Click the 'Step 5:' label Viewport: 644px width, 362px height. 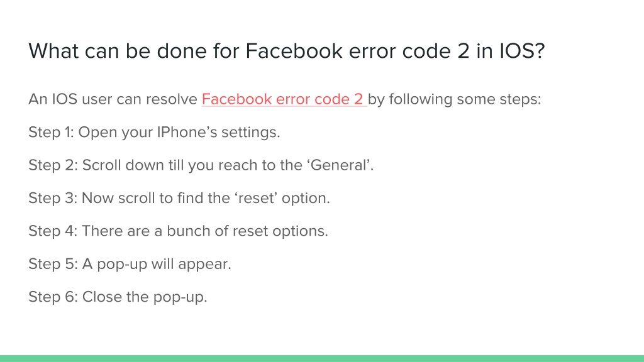pos(53,264)
